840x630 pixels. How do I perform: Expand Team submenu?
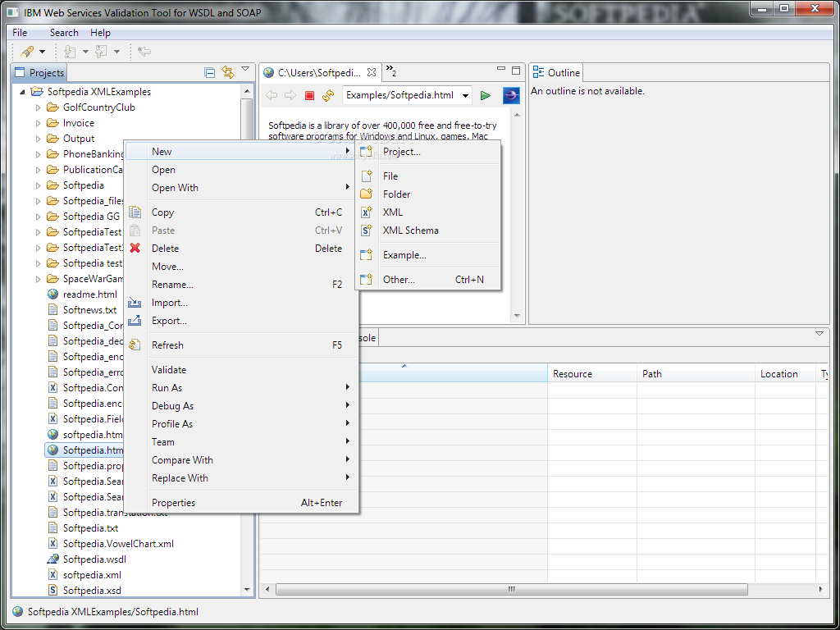(x=241, y=442)
